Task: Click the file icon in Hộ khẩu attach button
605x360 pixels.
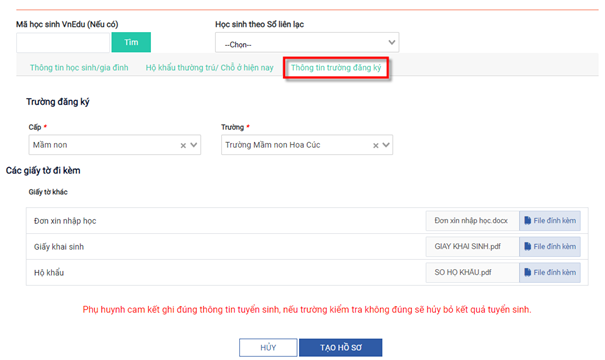Action: (527, 272)
